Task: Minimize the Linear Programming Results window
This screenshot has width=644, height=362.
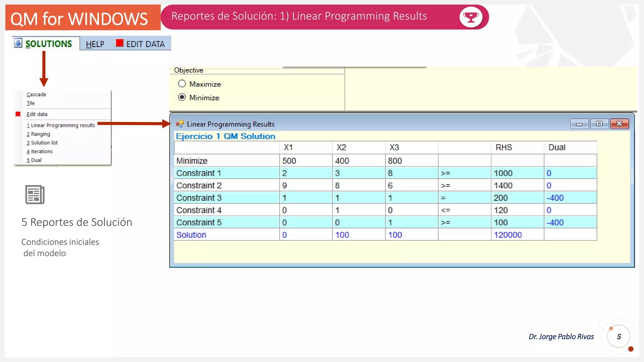Action: tap(579, 124)
